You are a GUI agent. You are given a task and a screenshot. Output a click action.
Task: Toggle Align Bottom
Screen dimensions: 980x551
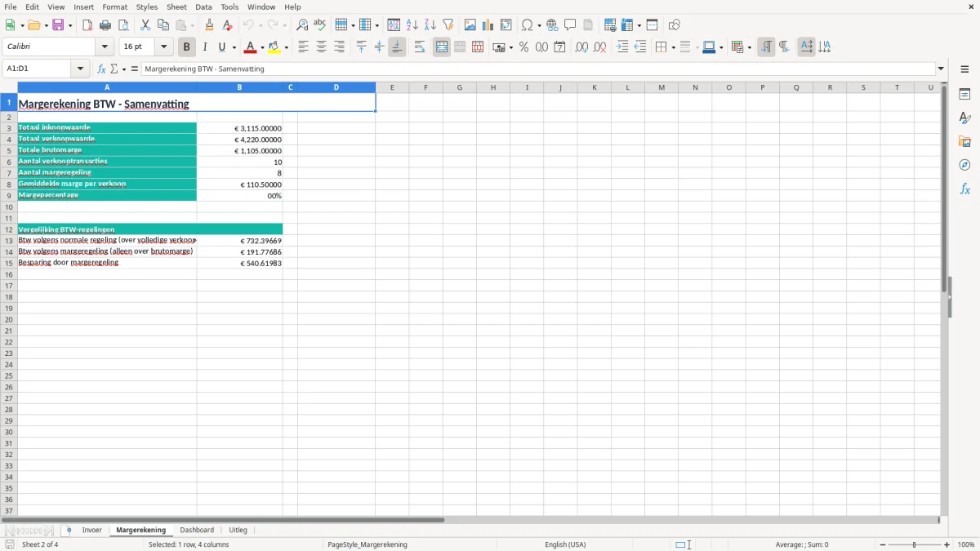397,47
